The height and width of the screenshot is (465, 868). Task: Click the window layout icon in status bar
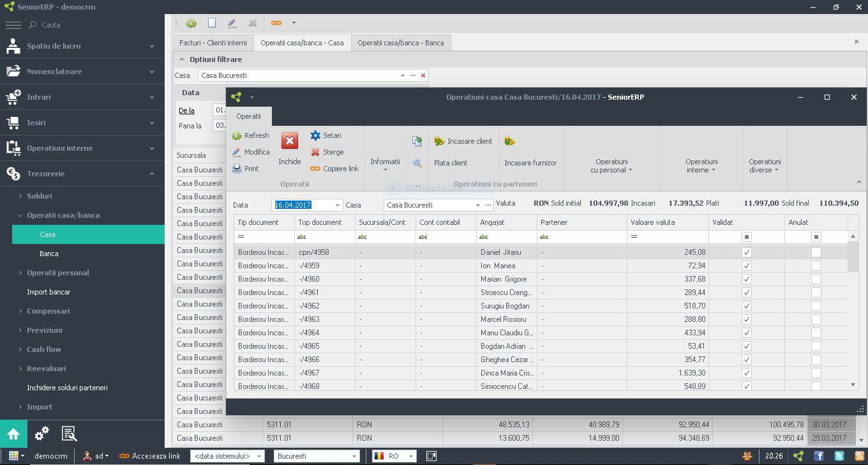431,456
